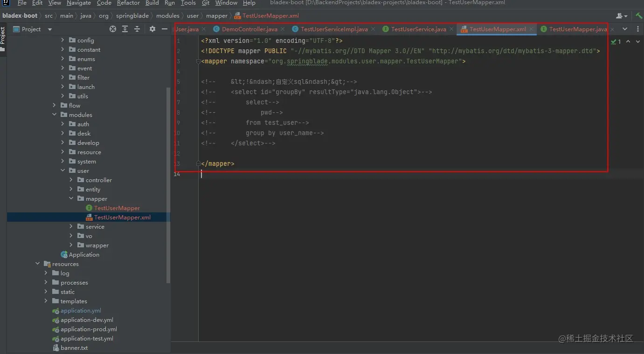Jump to the next highlighted problem
The image size is (644, 354).
click(638, 41)
